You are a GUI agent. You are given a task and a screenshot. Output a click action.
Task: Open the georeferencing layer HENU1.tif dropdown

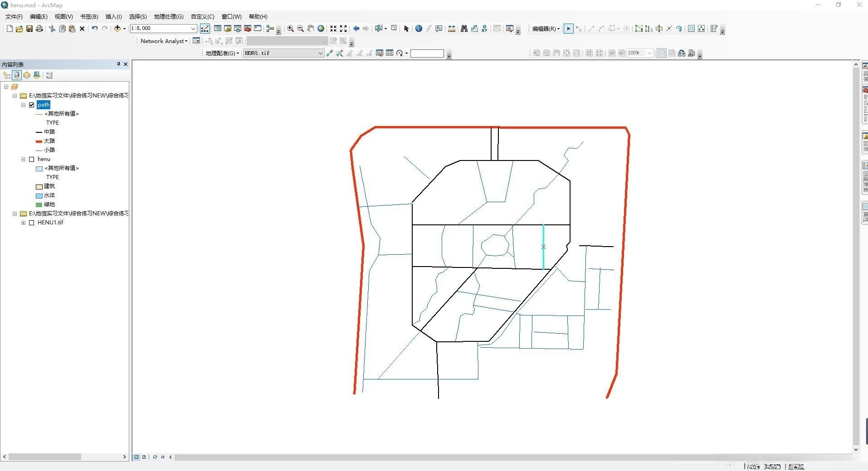pyautogui.click(x=320, y=53)
